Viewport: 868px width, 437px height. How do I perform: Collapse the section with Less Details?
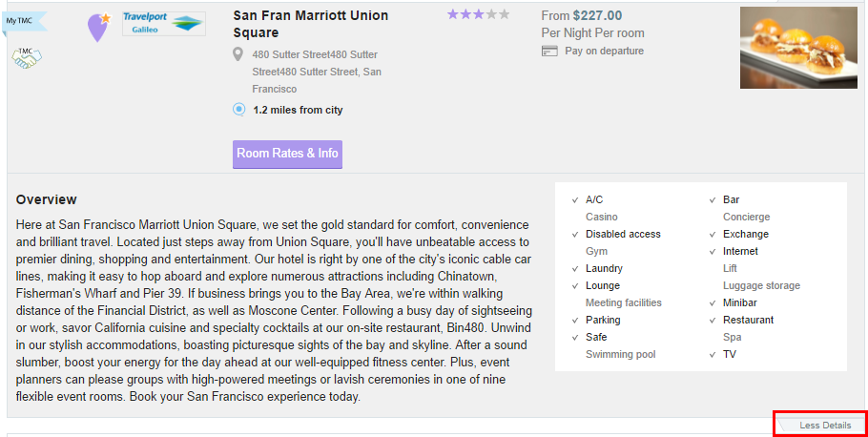click(x=820, y=425)
